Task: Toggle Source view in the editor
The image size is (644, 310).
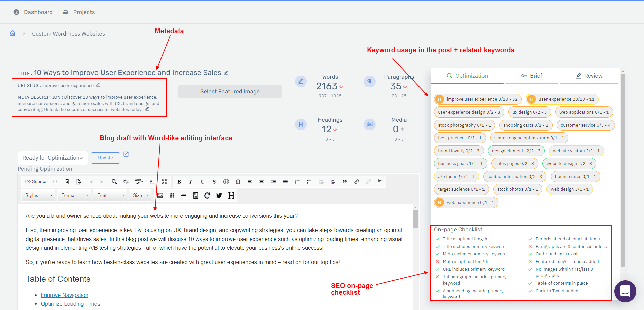Action: [36, 182]
